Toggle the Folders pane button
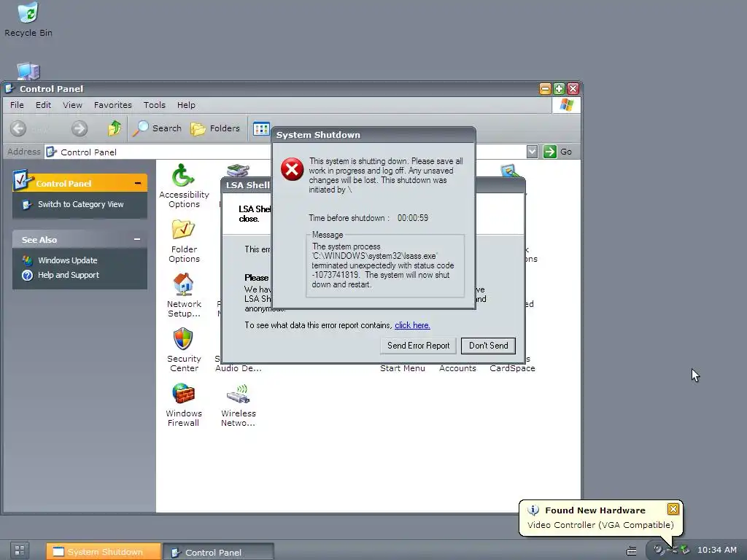The height and width of the screenshot is (560, 747). pos(215,128)
